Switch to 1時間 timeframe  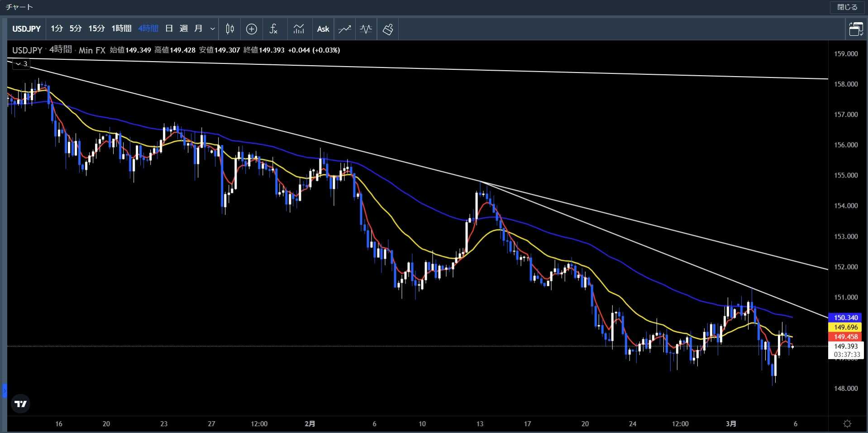[121, 29]
